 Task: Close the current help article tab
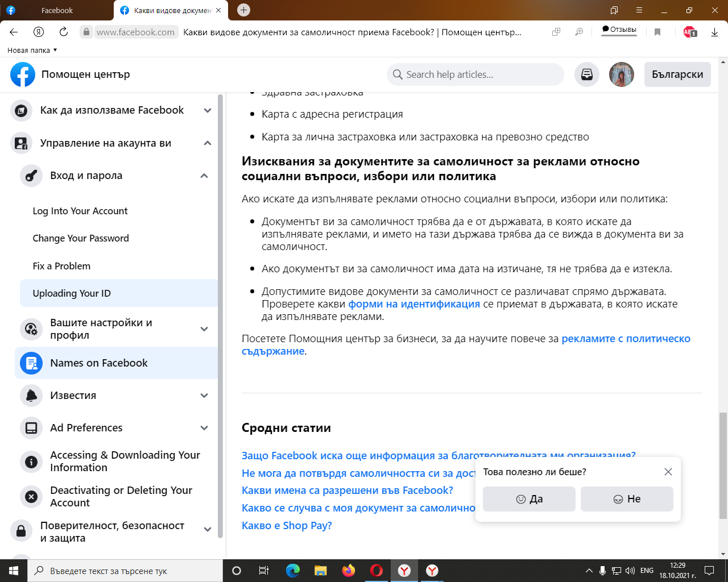pyautogui.click(x=218, y=10)
